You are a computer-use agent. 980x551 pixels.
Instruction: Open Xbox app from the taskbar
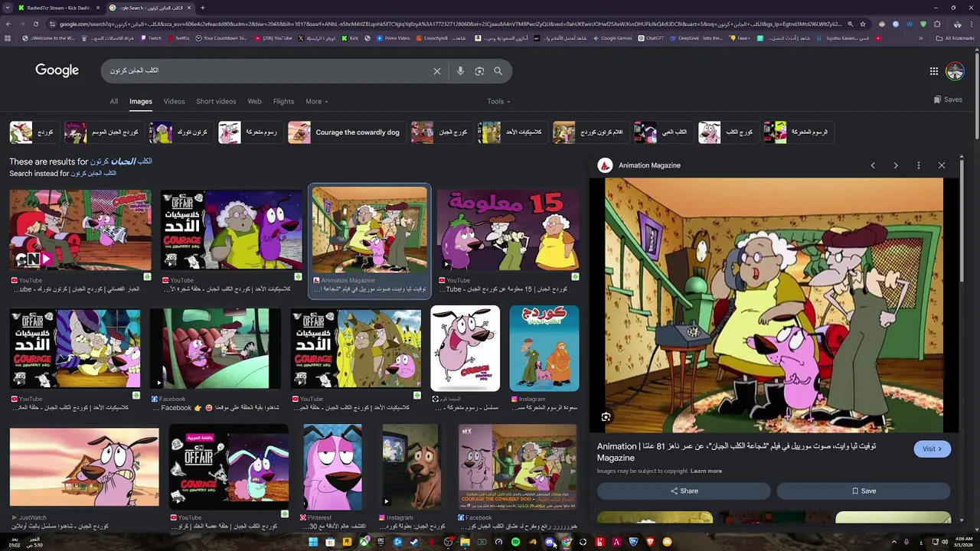364,543
